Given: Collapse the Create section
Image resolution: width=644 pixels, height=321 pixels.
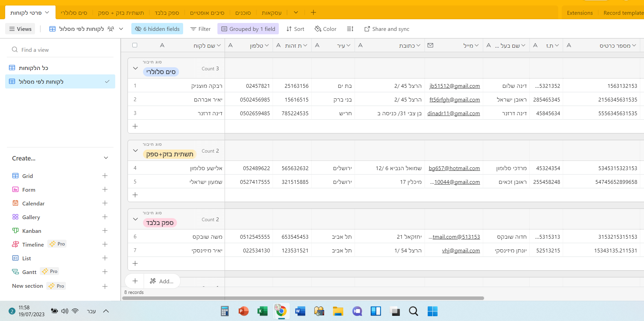Looking at the screenshot, I should (x=106, y=158).
